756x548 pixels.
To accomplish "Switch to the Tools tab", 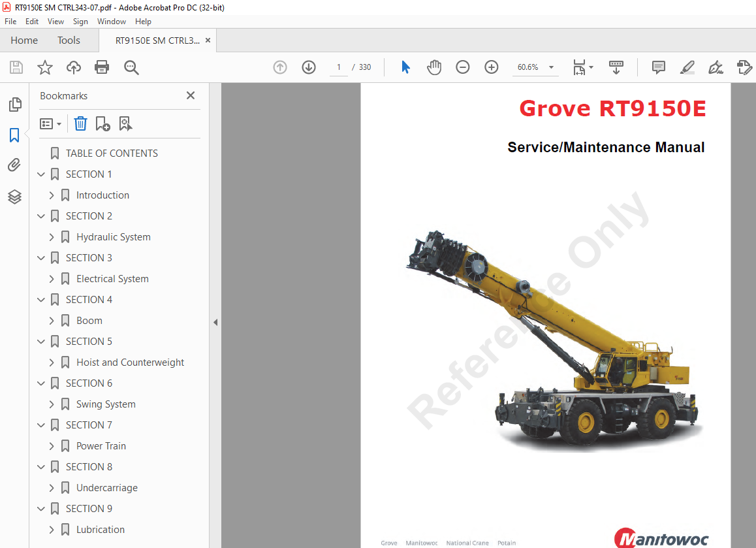I will [69, 40].
